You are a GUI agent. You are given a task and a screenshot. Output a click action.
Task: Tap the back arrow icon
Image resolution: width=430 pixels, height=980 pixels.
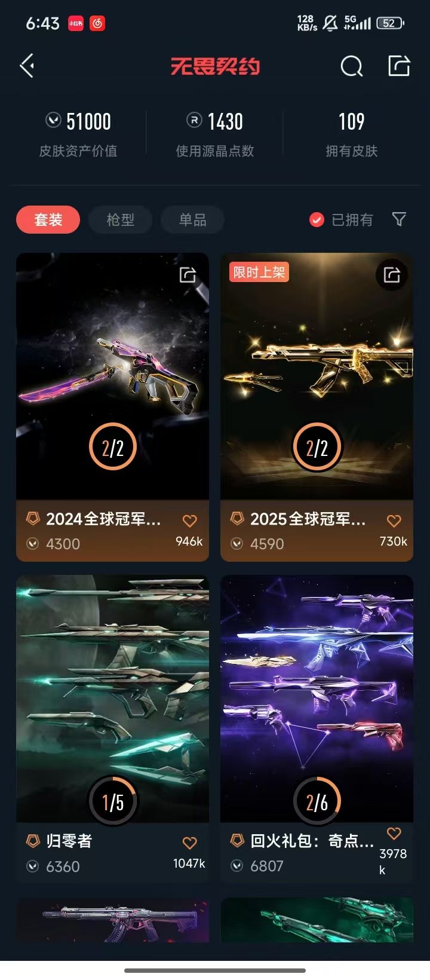[x=27, y=66]
